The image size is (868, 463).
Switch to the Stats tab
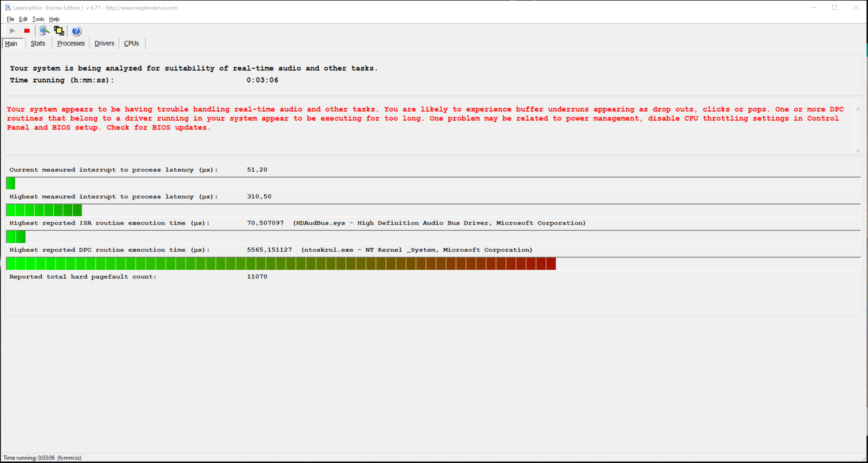coord(38,43)
